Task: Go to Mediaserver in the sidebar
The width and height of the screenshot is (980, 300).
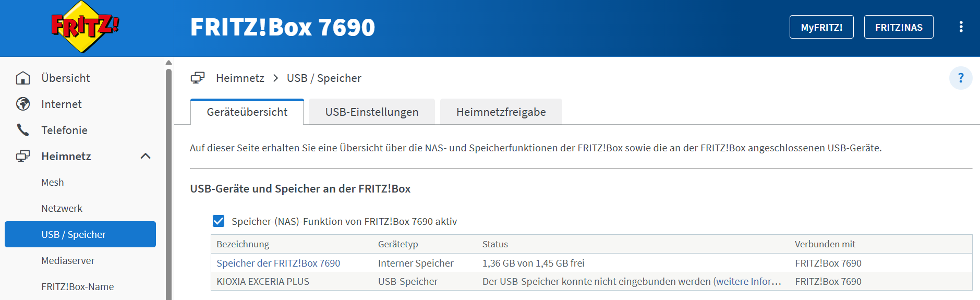Action: pyautogui.click(x=68, y=261)
